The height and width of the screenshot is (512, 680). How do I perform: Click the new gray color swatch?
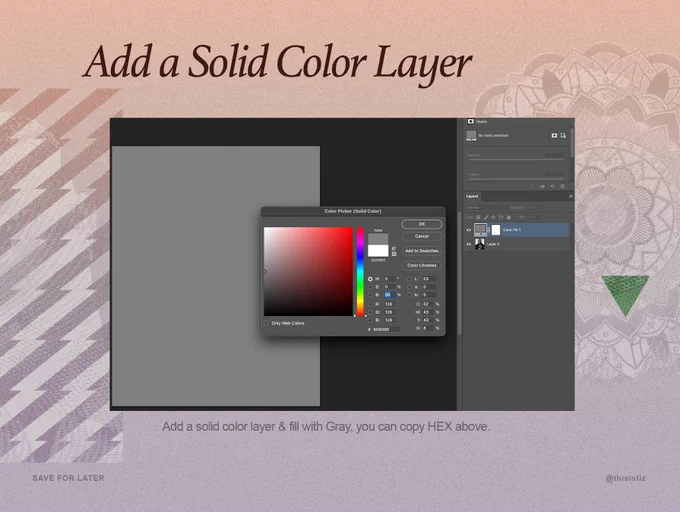click(378, 239)
